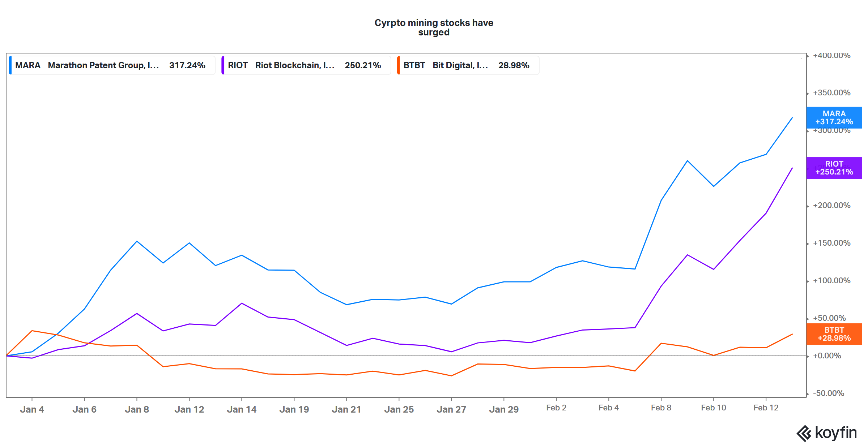Click the Jan 14 date label
The image size is (868, 448).
pos(242,409)
